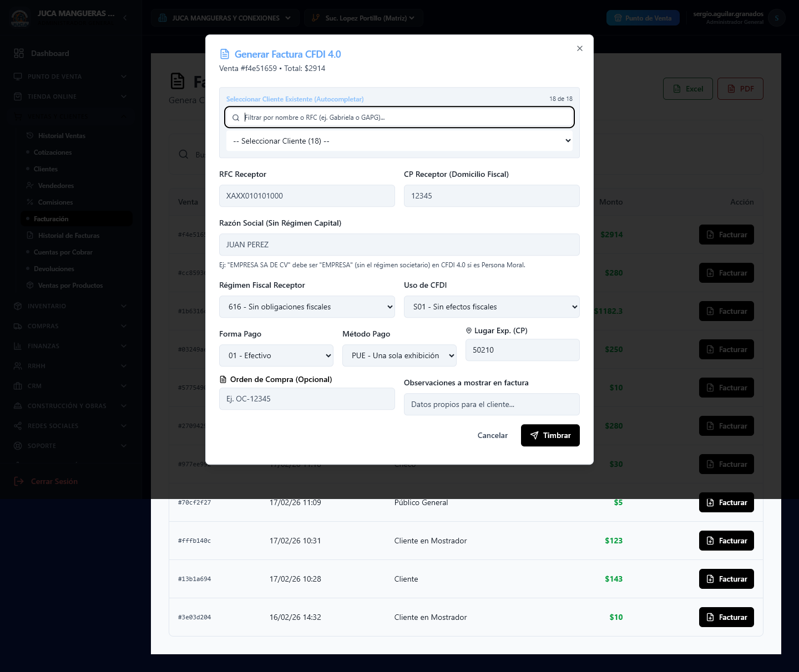Click the Timbrar button
The height and width of the screenshot is (672, 799).
tap(550, 435)
